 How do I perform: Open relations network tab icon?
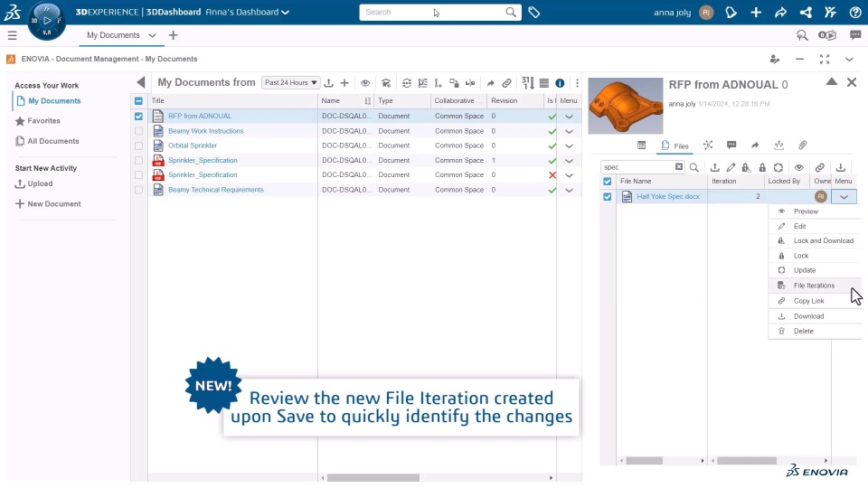tap(708, 145)
